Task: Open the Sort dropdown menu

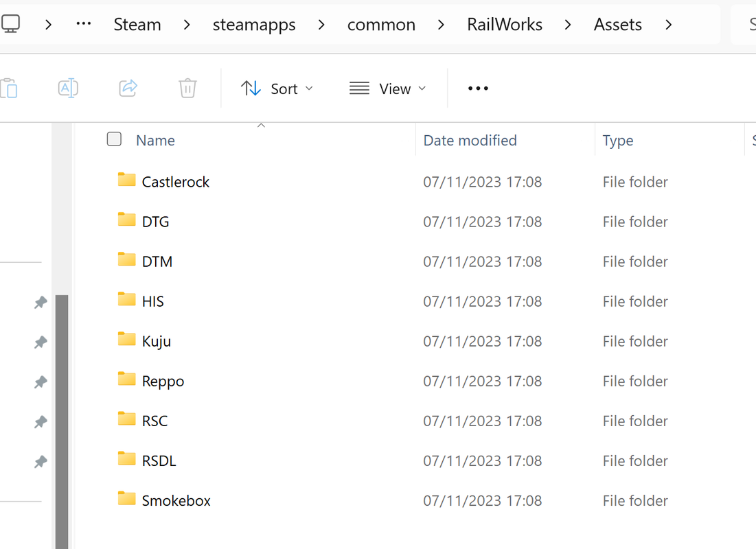Action: [x=277, y=89]
